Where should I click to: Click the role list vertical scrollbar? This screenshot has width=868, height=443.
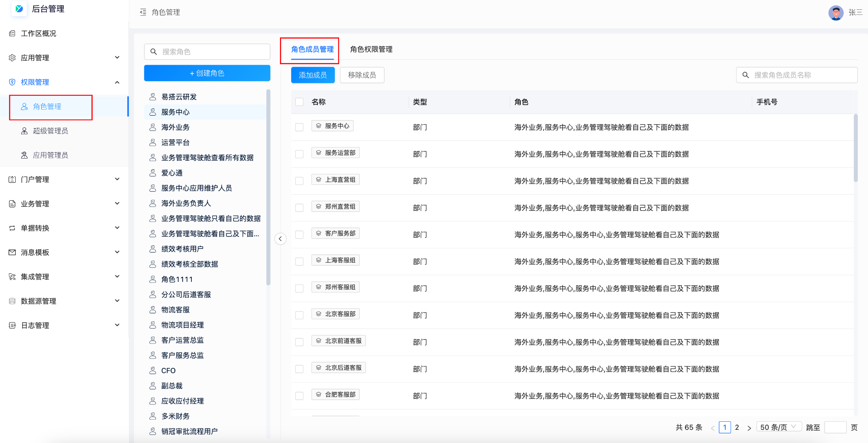[268, 187]
